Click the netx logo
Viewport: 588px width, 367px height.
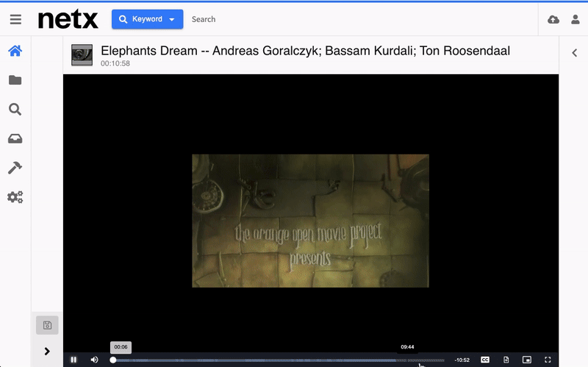(68, 20)
